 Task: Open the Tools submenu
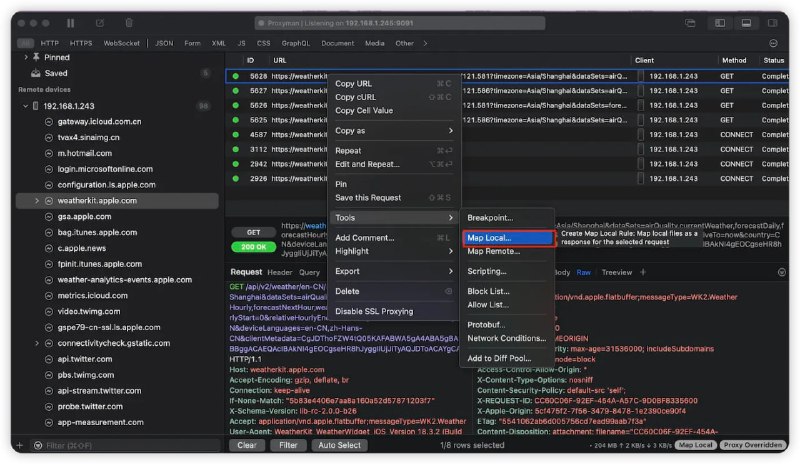pos(393,217)
